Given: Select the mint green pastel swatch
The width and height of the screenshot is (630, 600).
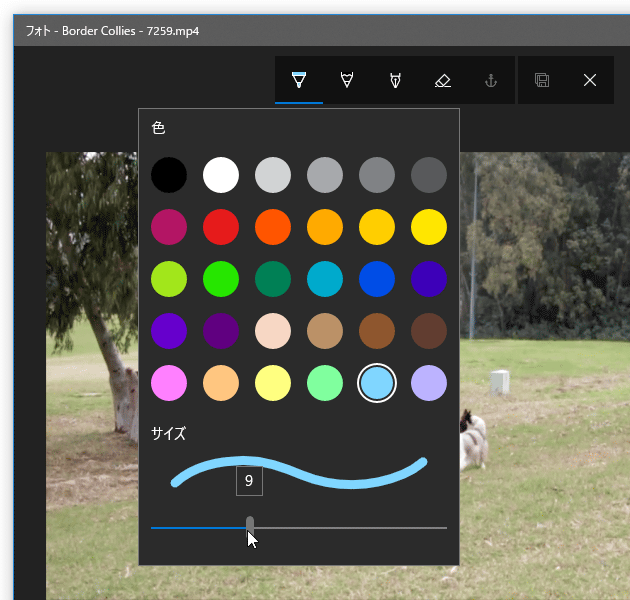Looking at the screenshot, I should 325,383.
